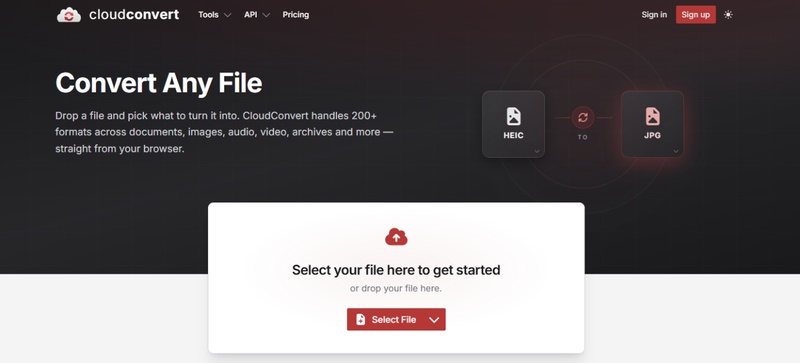Open the Tools dropdown menu
The height and width of the screenshot is (363, 800).
tap(214, 15)
